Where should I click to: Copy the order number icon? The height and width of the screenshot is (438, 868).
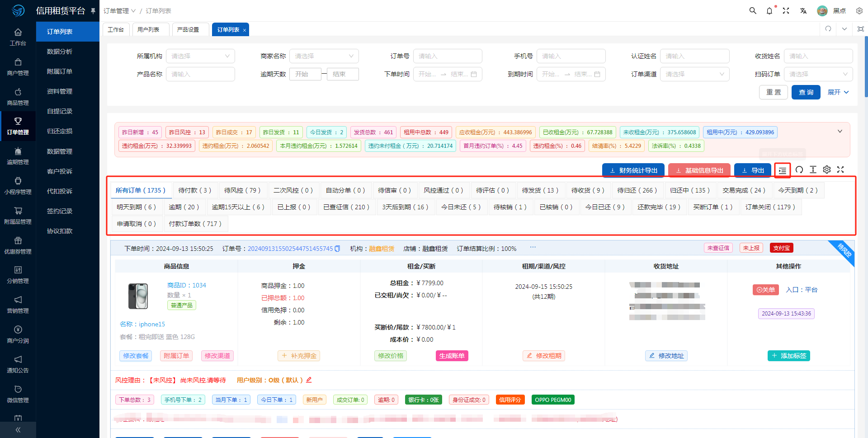(x=337, y=249)
